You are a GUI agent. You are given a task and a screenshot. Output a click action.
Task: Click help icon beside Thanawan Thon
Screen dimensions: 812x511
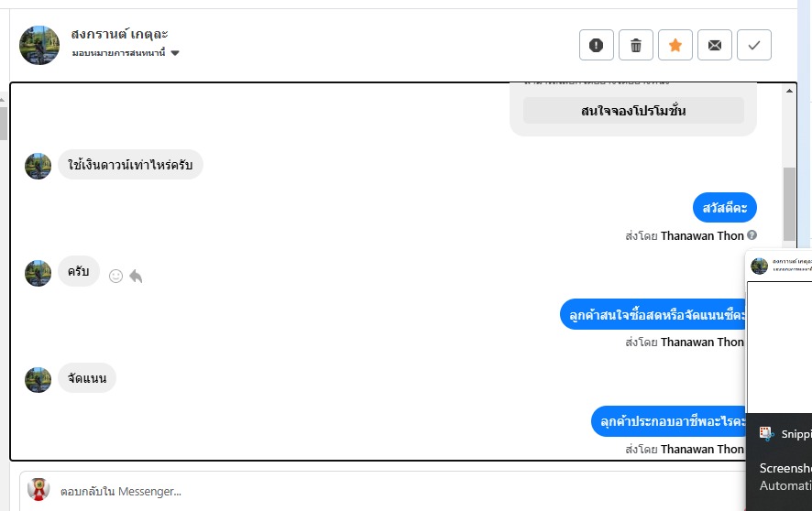pyautogui.click(x=752, y=235)
